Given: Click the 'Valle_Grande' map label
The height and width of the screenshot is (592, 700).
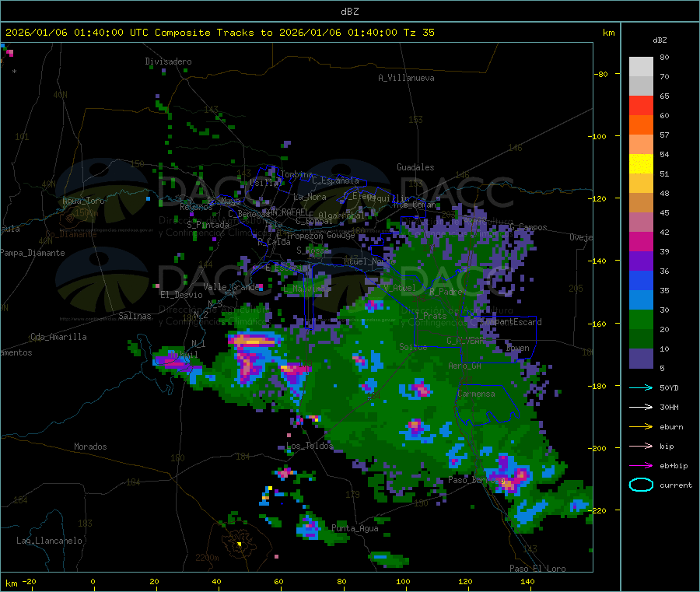Looking at the screenshot, I should pos(231,286).
